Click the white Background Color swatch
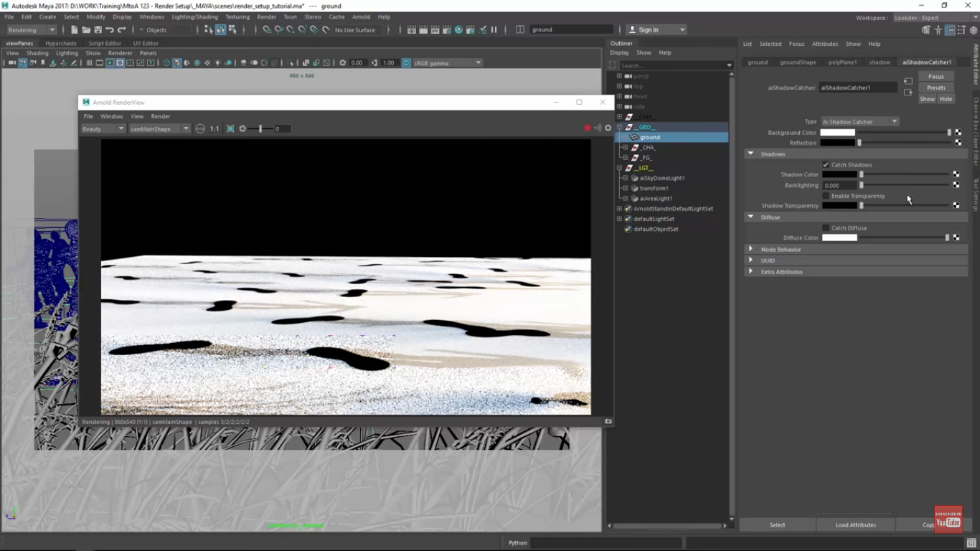Viewport: 980px width, 551px height. pyautogui.click(x=838, y=133)
